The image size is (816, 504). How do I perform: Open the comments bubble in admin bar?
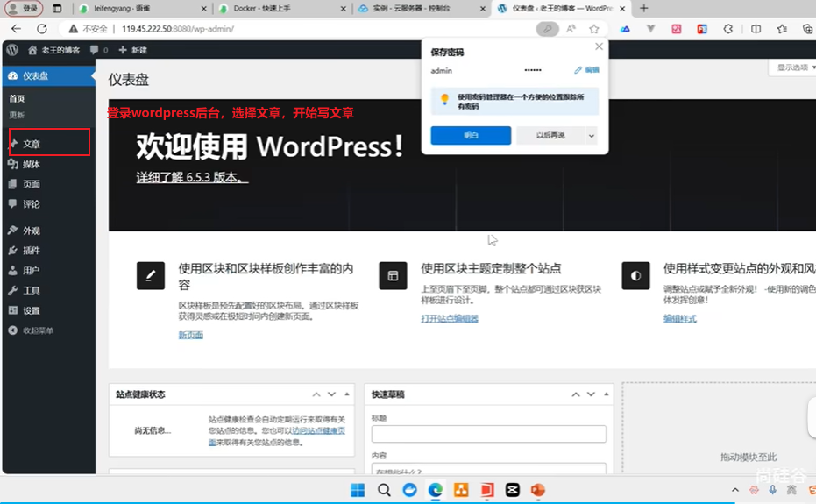coord(94,50)
